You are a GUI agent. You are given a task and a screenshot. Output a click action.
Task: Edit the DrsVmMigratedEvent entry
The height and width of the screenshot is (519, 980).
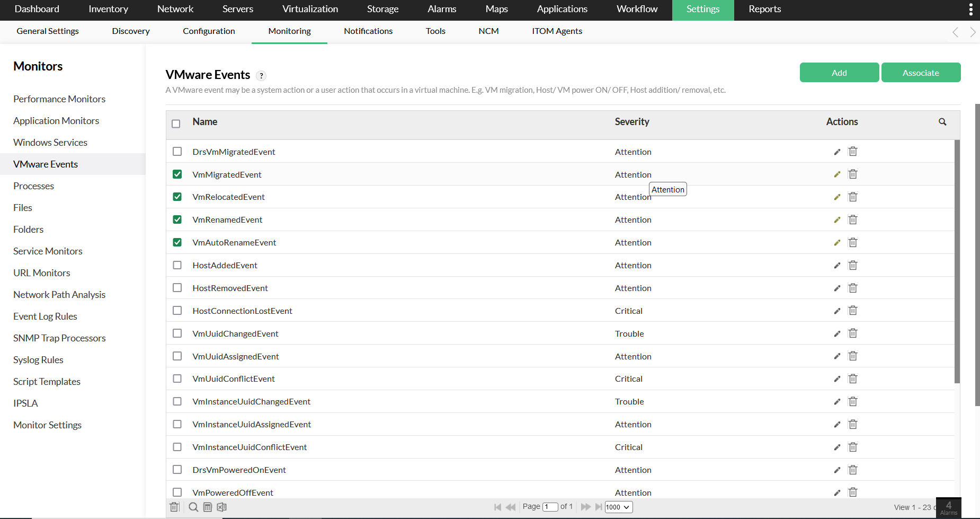pyautogui.click(x=837, y=152)
